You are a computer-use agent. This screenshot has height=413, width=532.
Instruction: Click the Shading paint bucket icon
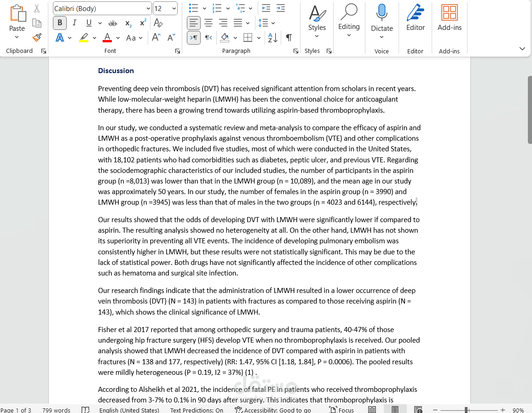225,38
